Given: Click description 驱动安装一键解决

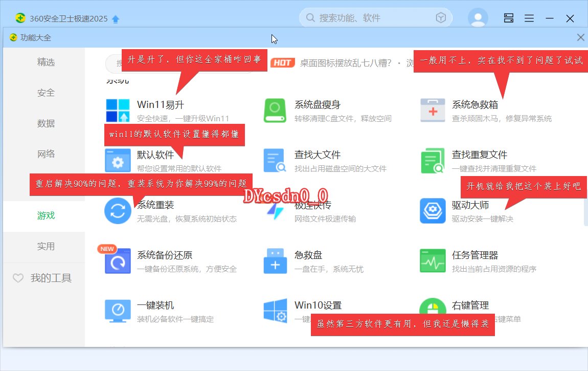Looking at the screenshot, I should click(x=483, y=219).
